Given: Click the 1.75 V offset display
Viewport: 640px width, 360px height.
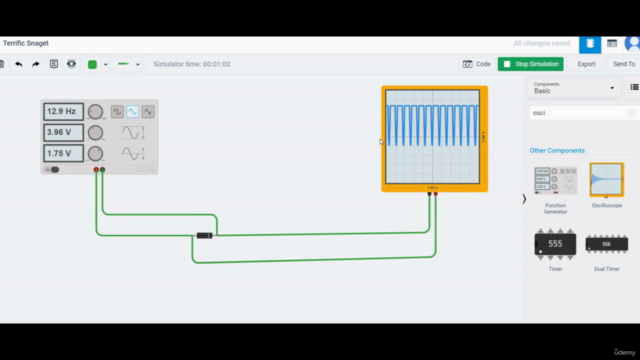Looking at the screenshot, I should coord(63,153).
